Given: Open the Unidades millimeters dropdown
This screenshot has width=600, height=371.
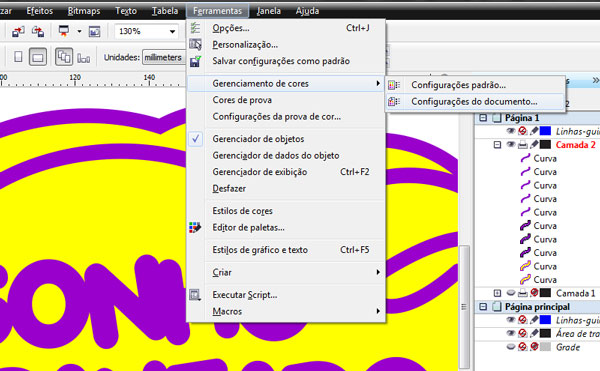Looking at the screenshot, I should (165, 57).
